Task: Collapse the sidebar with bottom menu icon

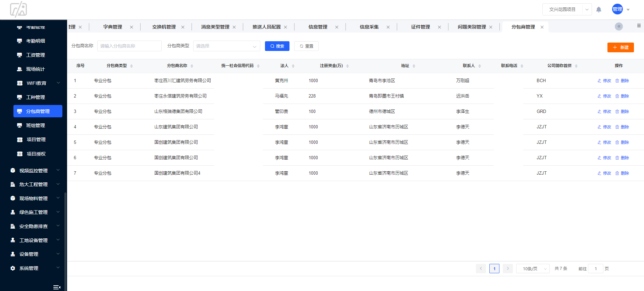Action: (x=57, y=287)
